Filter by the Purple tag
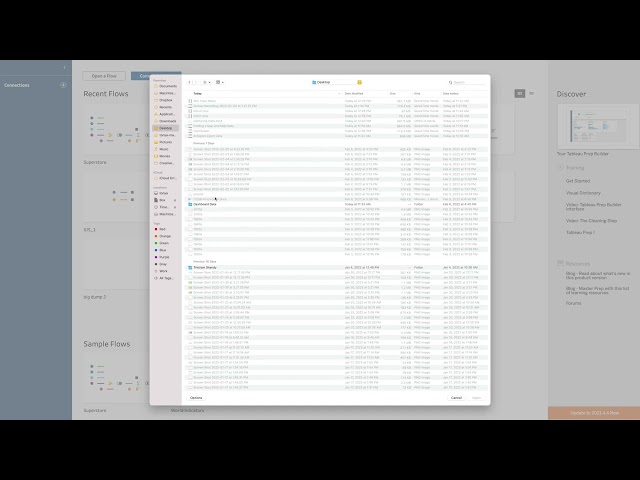This screenshot has height=480, width=640. click(x=162, y=257)
